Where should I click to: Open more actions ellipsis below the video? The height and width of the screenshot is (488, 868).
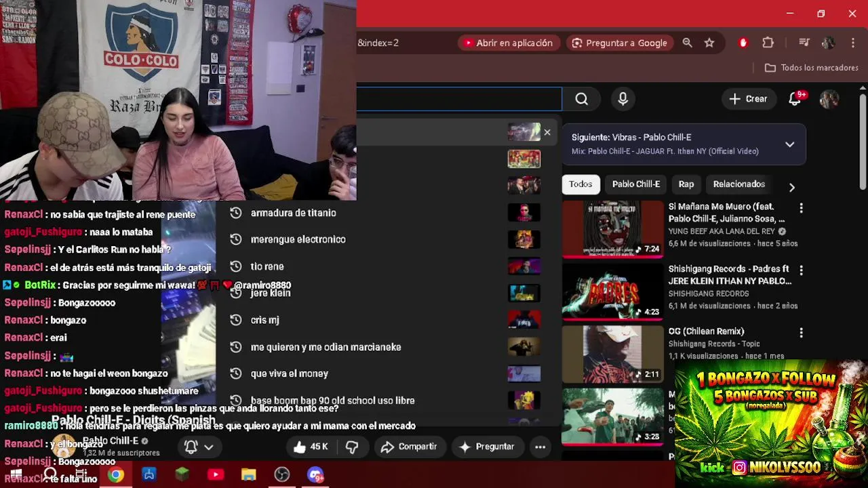coord(540,447)
